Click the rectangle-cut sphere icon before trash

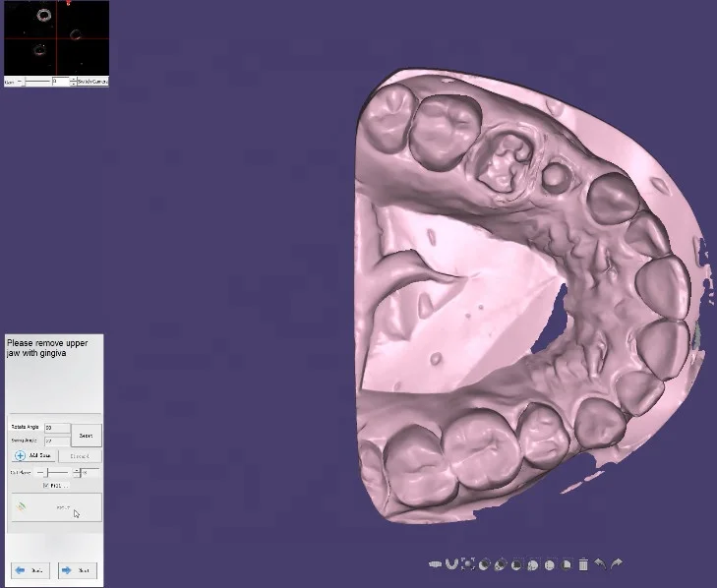(567, 564)
